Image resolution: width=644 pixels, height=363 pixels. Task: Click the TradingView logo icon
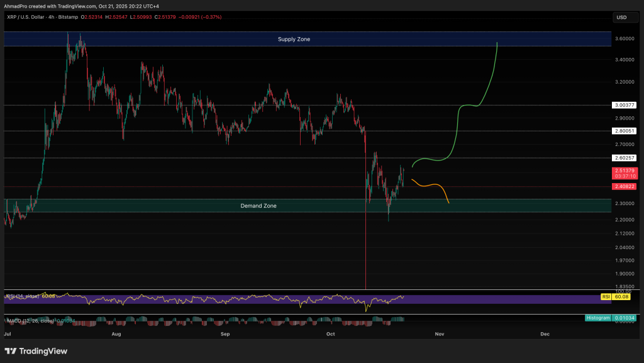(14, 350)
